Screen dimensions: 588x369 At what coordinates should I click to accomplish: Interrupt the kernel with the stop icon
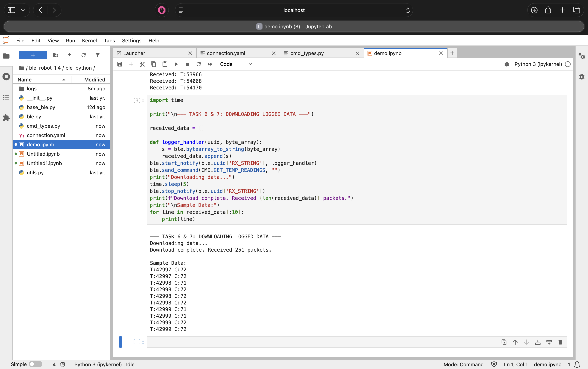187,64
